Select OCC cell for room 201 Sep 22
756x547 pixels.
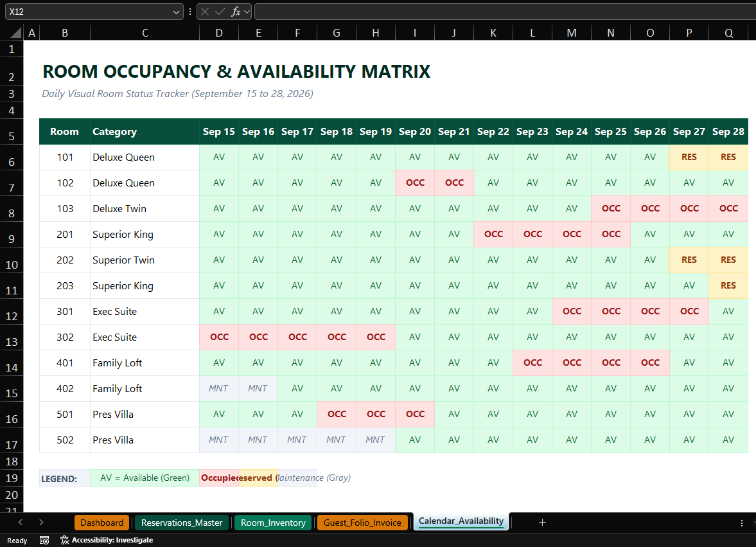(493, 235)
